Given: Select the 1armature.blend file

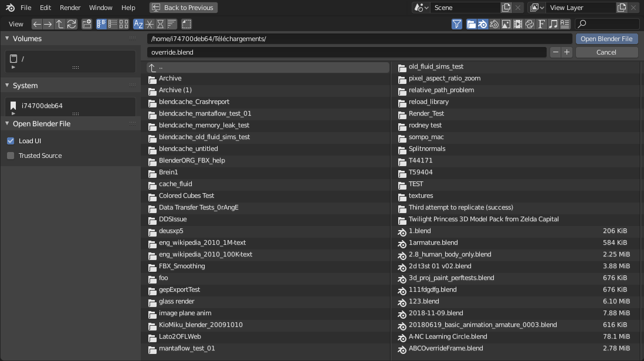Looking at the screenshot, I should (x=516, y=242).
